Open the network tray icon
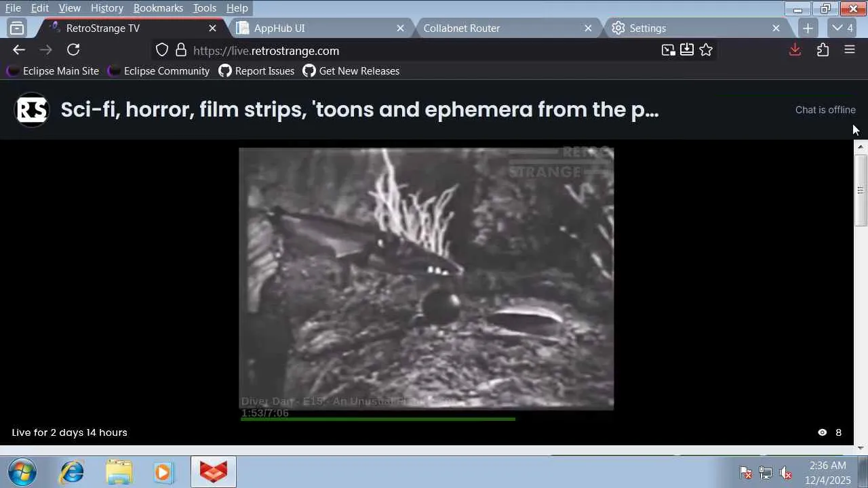Screen dimensions: 868x488 point(766,472)
